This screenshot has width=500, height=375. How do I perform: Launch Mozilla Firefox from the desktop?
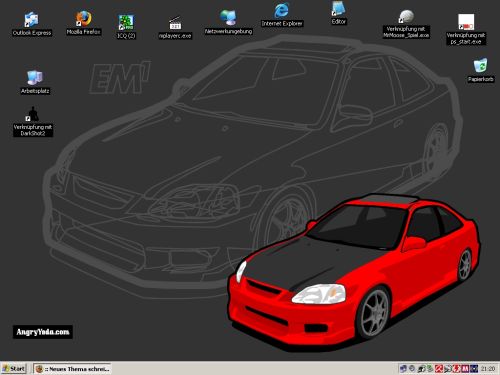83,23
